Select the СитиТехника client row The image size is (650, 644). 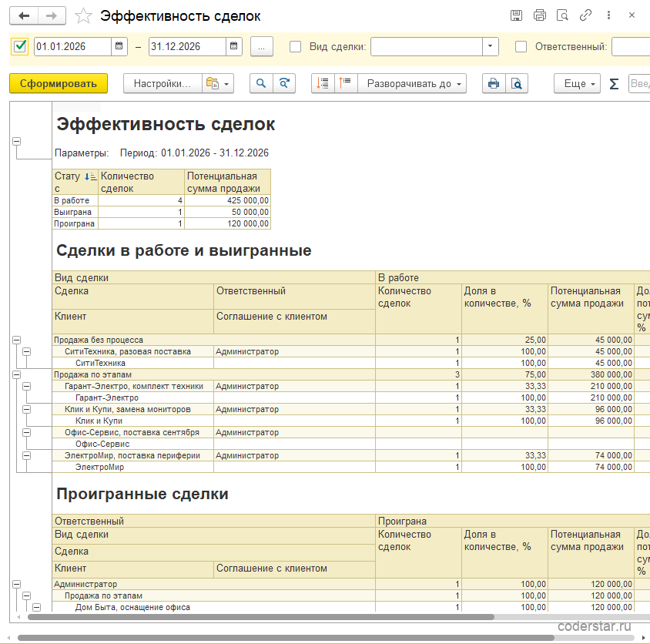(x=133, y=363)
